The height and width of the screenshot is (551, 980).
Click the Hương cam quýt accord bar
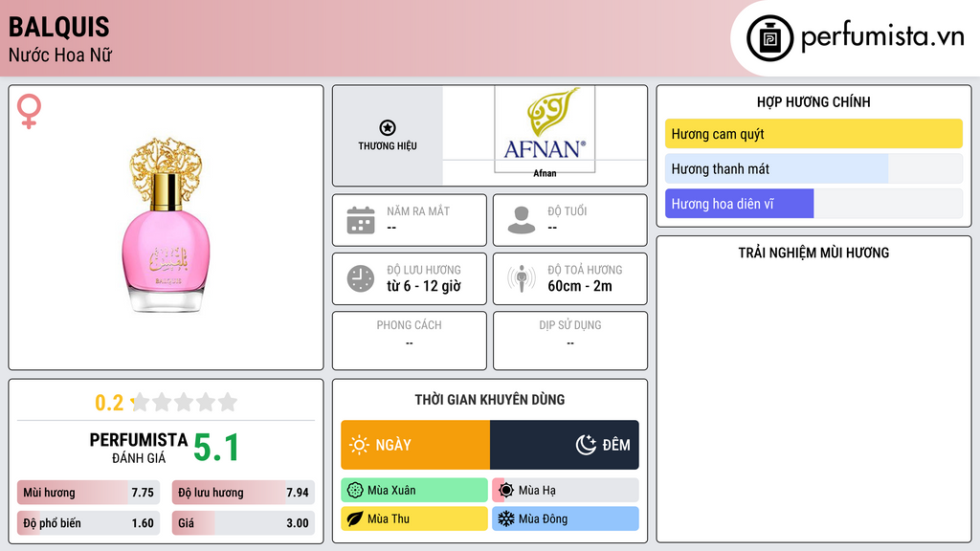click(x=813, y=134)
